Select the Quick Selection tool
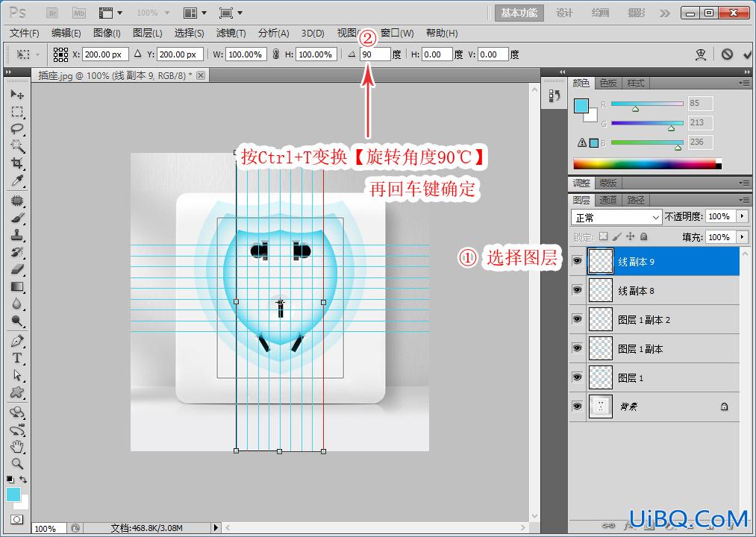Screen dimensions: 756x537 [x=17, y=146]
